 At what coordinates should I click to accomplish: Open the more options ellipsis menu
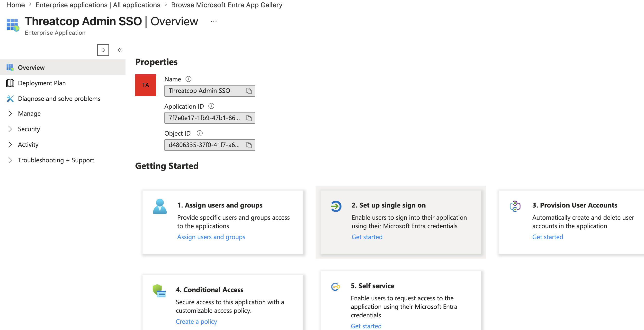coord(214,21)
